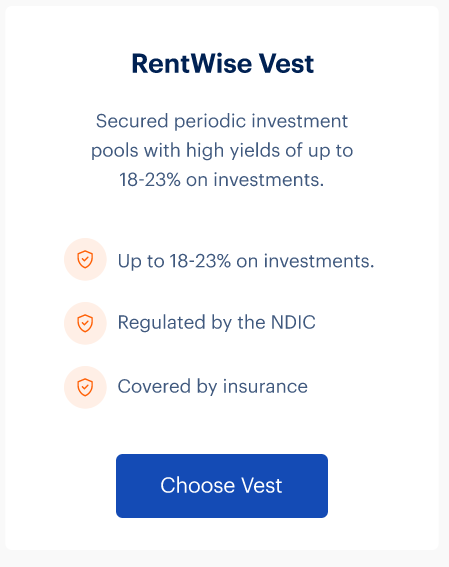Screen dimensions: 449x567
Task: Click the shield icon beside "Covered by insurance"
Action: click(85, 387)
